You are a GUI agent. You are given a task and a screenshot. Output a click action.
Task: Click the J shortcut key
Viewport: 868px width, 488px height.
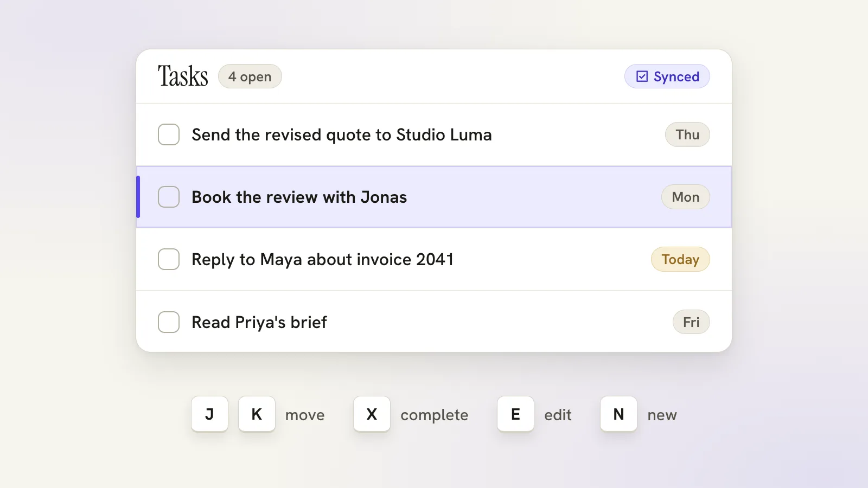pos(209,414)
